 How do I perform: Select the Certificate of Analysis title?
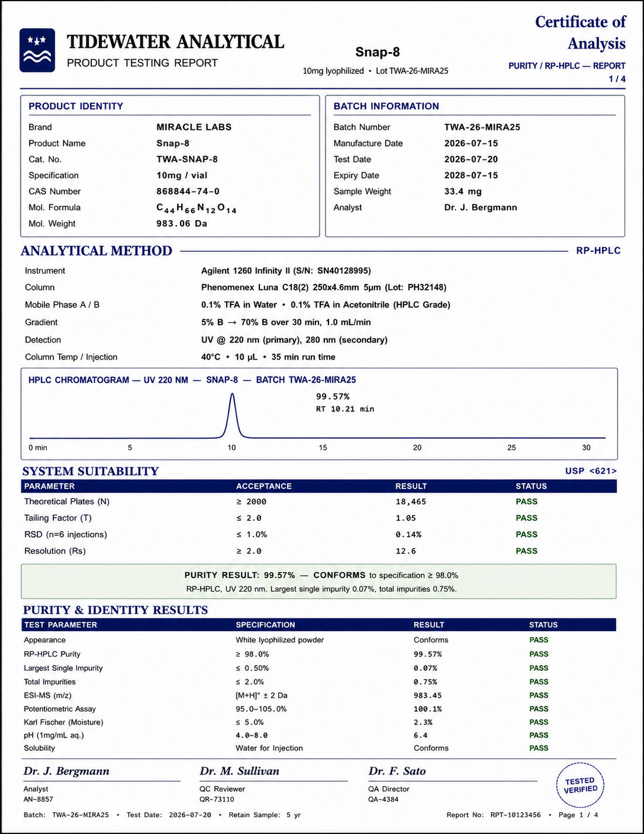[x=580, y=32]
